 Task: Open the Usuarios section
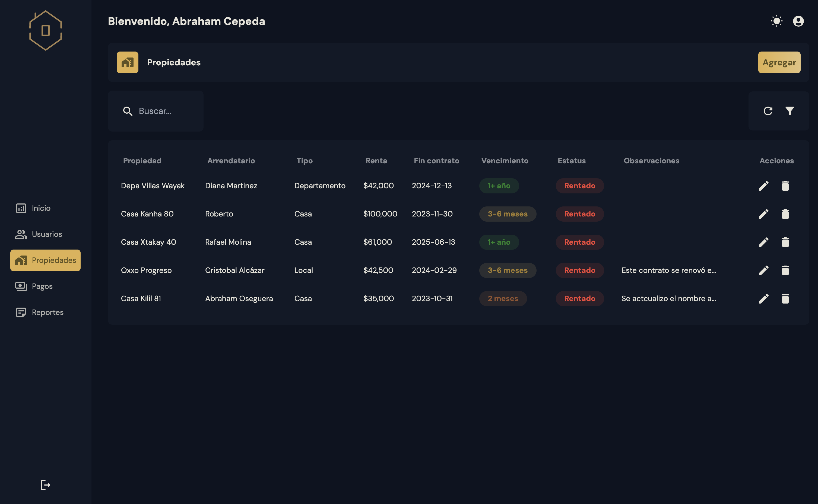pyautogui.click(x=46, y=234)
